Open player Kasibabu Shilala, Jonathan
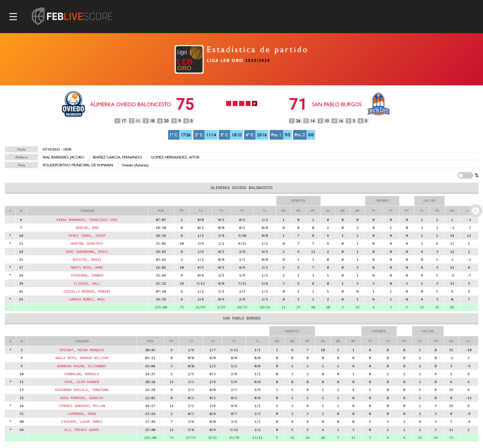483x448 pixels. 82,390
